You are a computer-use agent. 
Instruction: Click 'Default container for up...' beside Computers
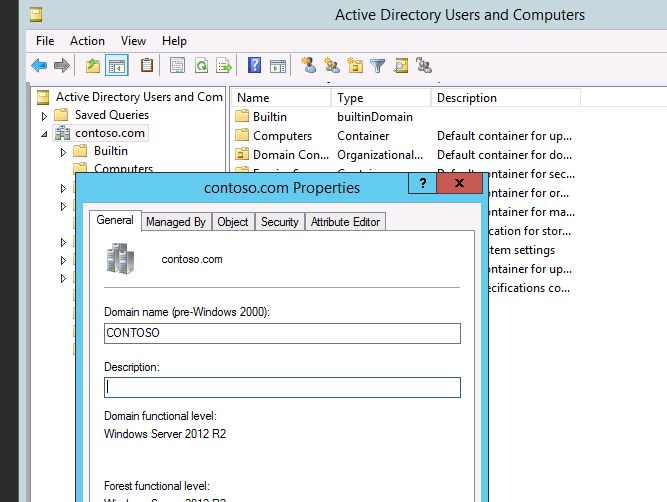pyautogui.click(x=504, y=136)
